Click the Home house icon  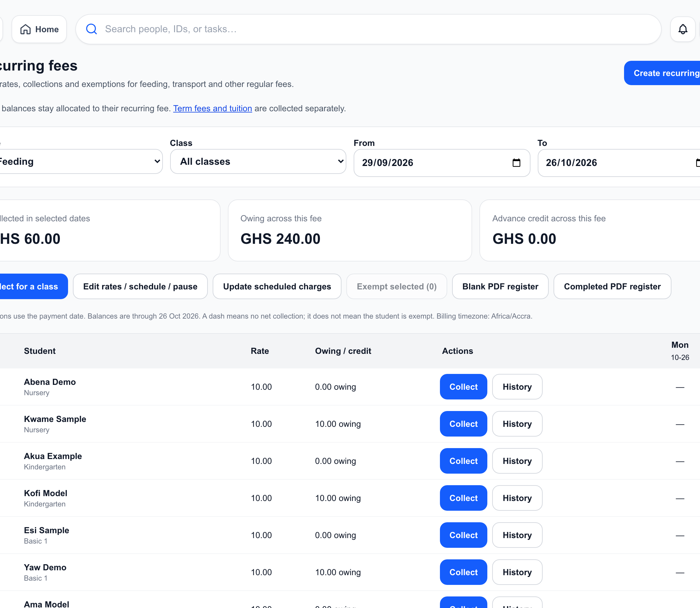[26, 29]
